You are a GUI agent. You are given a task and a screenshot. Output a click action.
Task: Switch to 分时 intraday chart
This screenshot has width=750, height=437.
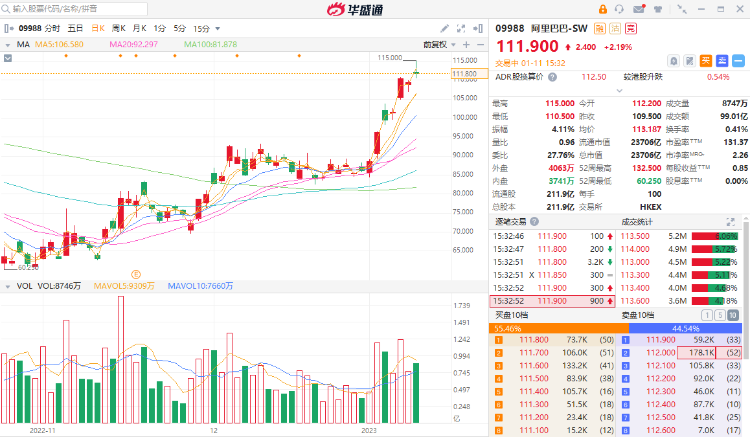53,29
